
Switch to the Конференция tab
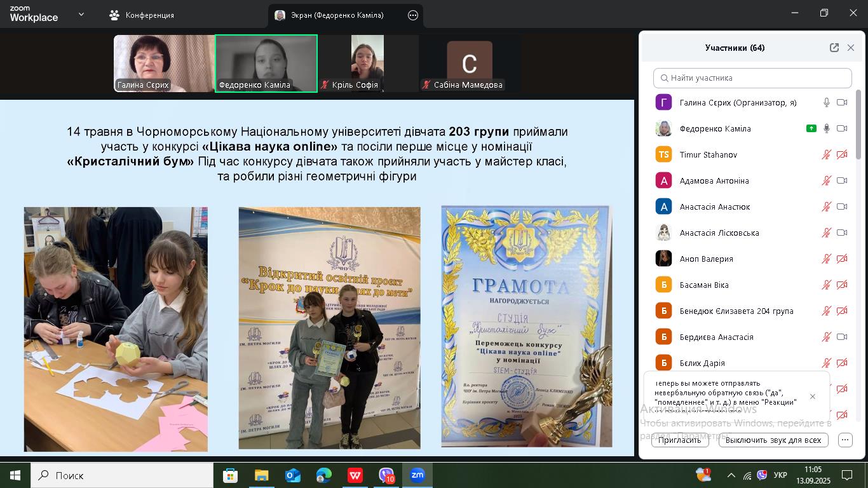[x=142, y=15]
